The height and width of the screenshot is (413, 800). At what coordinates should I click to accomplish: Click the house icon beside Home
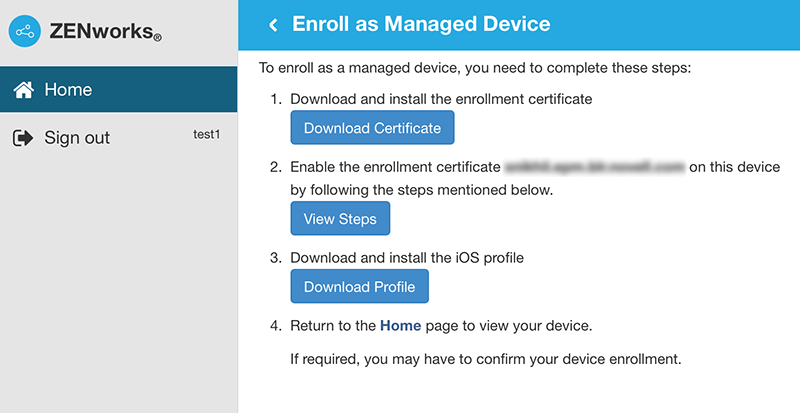[x=23, y=90]
